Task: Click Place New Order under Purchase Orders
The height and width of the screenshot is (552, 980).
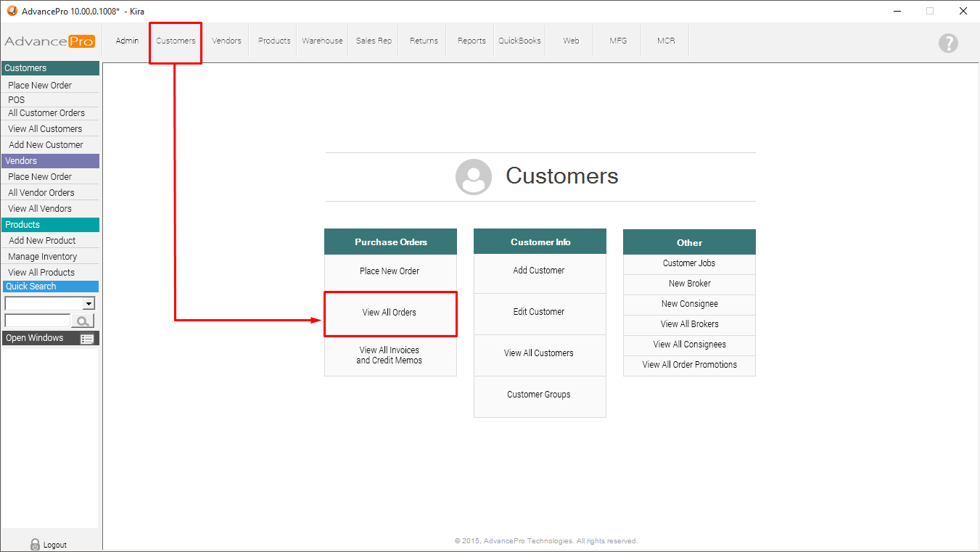Action: click(x=390, y=271)
